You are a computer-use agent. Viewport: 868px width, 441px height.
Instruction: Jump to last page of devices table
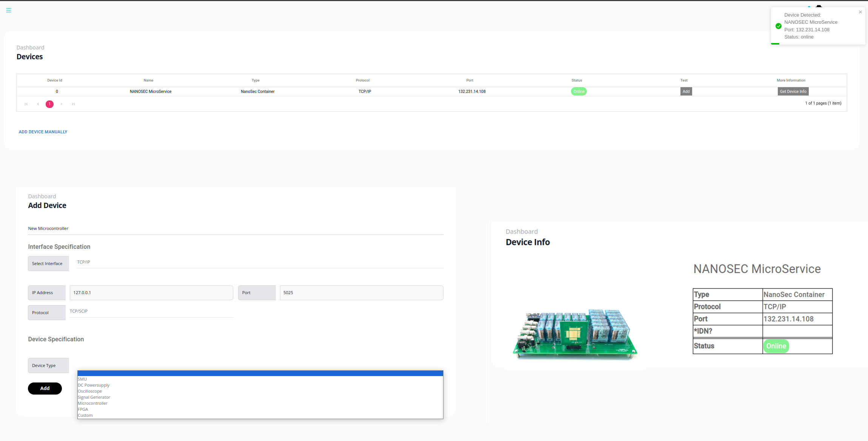73,104
